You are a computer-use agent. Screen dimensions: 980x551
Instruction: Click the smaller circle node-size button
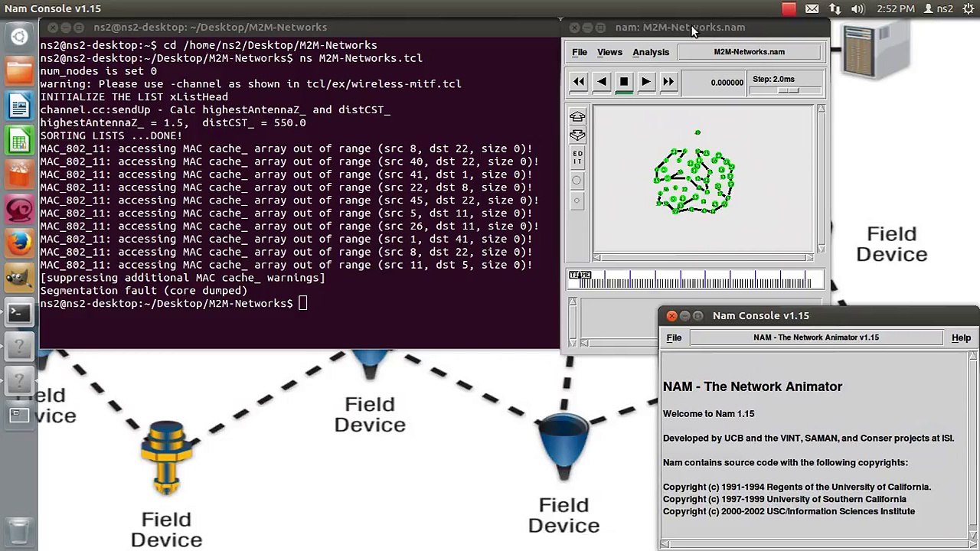coord(577,201)
